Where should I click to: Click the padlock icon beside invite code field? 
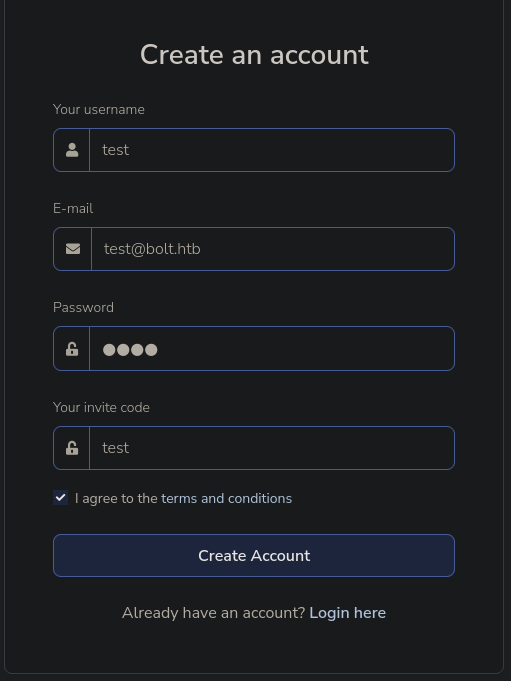(x=72, y=448)
